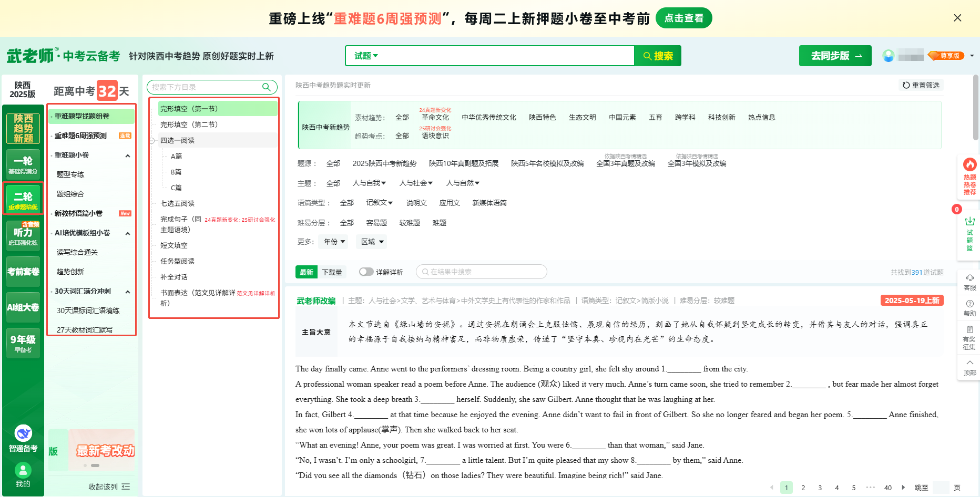980x497 pixels.
Task: Select 革命文化 material trend filter
Action: [x=435, y=117]
